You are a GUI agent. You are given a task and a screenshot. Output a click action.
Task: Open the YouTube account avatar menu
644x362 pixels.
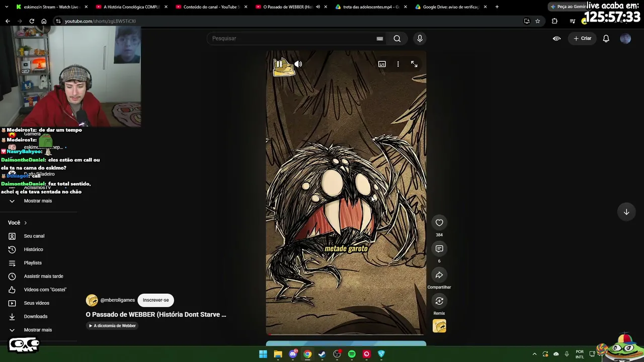point(625,38)
